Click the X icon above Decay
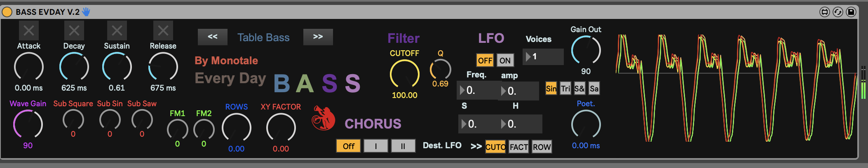The image size is (868, 168). 74,30
